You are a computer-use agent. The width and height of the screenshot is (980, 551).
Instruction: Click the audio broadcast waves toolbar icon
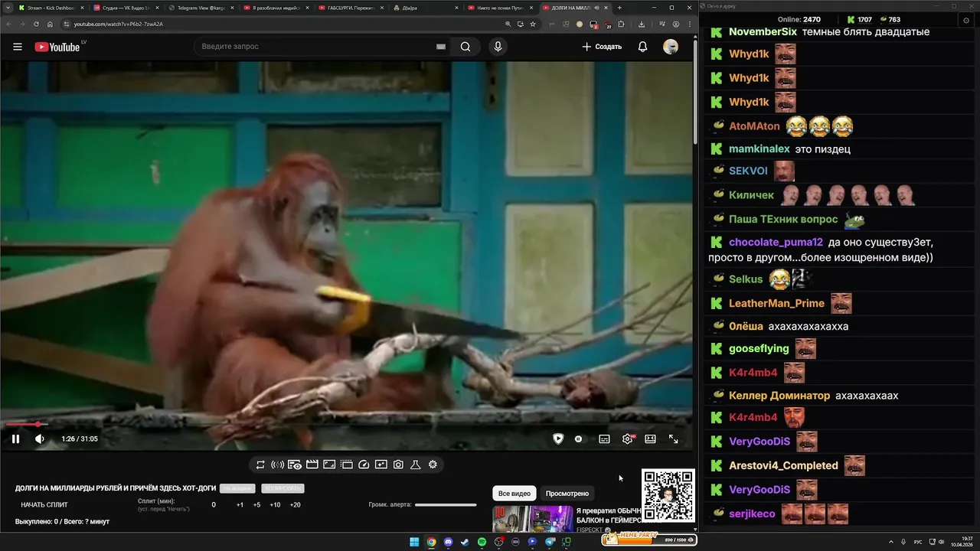(x=278, y=465)
